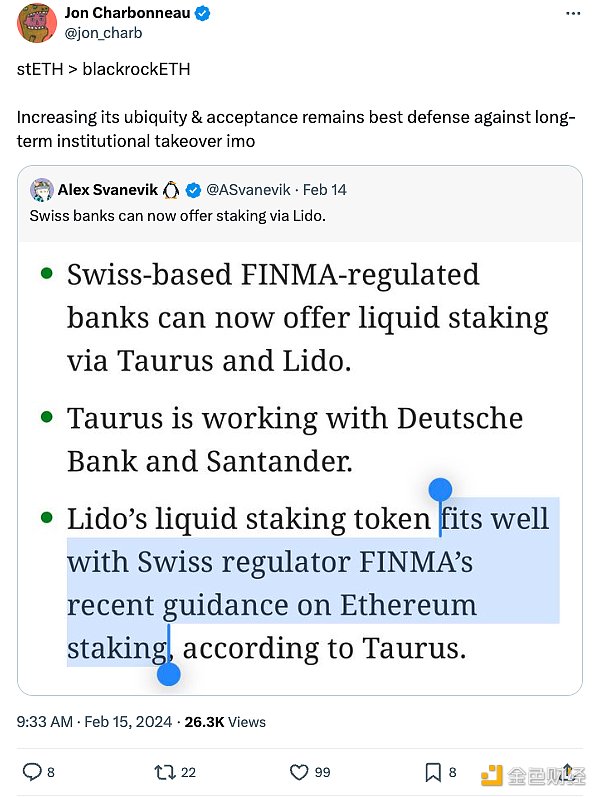Viewport: 597px width, 797px height.
Task: Click the Jon Charbonneau display name
Action: (128, 13)
